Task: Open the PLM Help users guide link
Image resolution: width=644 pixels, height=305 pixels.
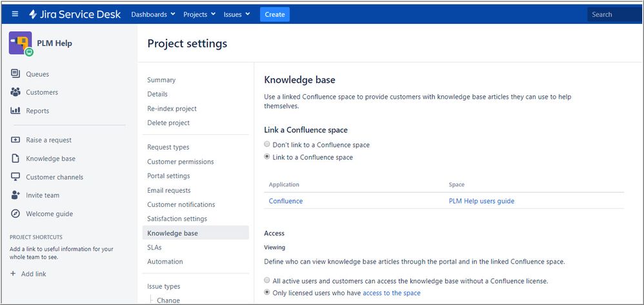Action: pyautogui.click(x=481, y=201)
